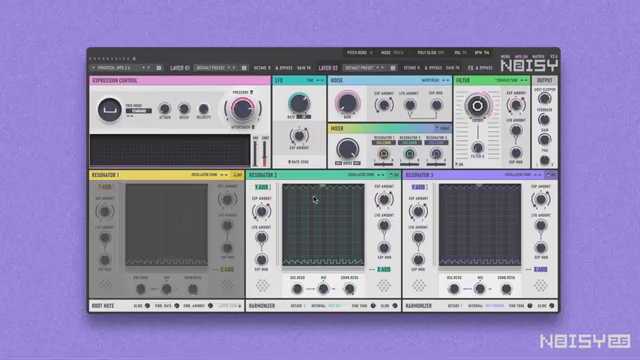Click the LFO Rate knob
The width and height of the screenshot is (640, 360).
tap(299, 103)
